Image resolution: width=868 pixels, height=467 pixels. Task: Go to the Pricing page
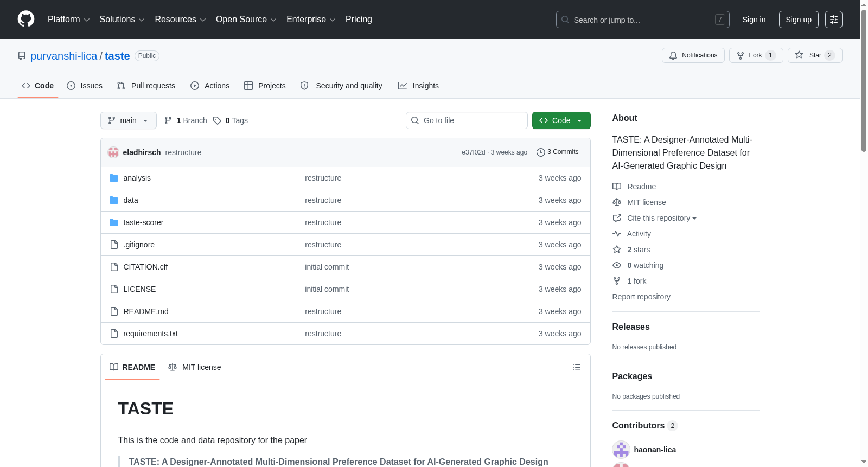pos(359,20)
